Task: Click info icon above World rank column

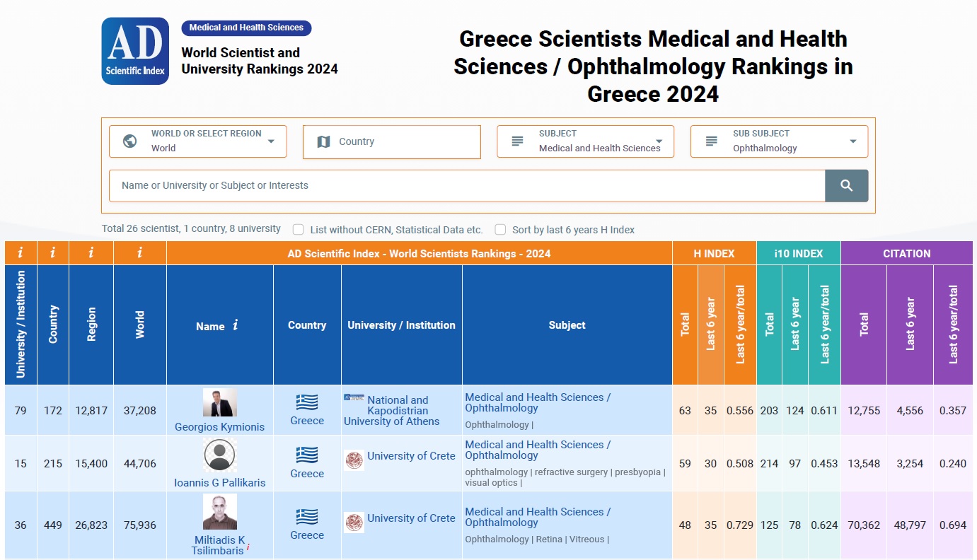Action: [140, 253]
